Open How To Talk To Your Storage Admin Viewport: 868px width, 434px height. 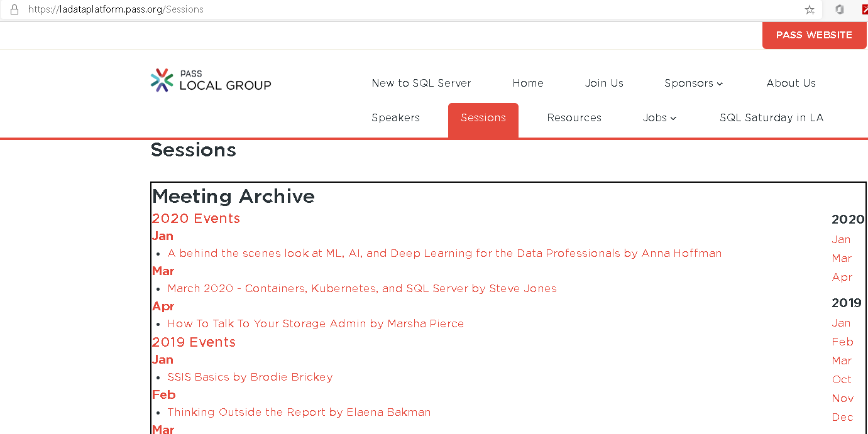point(316,324)
